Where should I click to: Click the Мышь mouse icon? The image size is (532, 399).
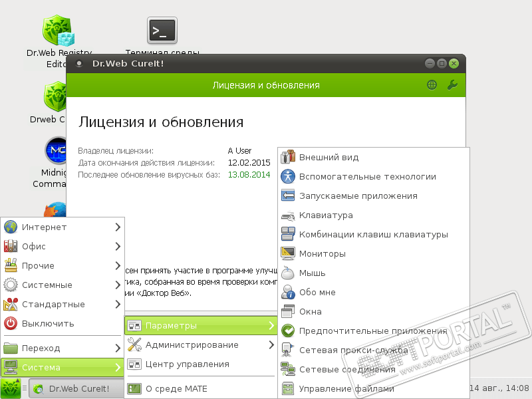pos(288,273)
